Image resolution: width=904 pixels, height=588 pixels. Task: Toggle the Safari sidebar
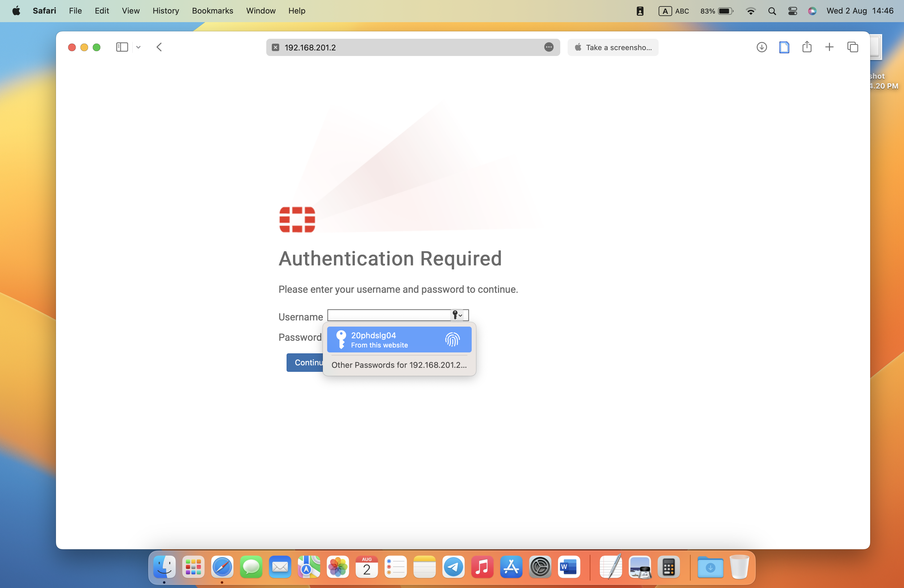coord(121,47)
